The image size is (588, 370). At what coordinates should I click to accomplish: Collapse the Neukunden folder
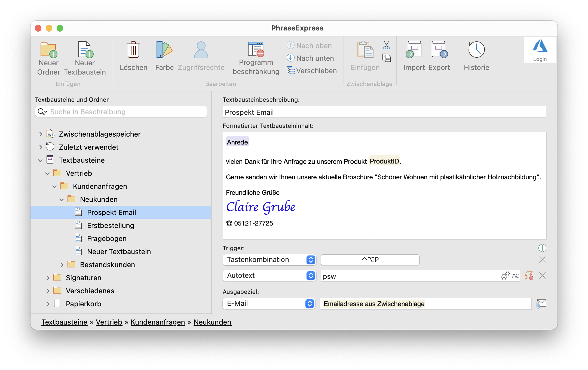click(x=62, y=199)
